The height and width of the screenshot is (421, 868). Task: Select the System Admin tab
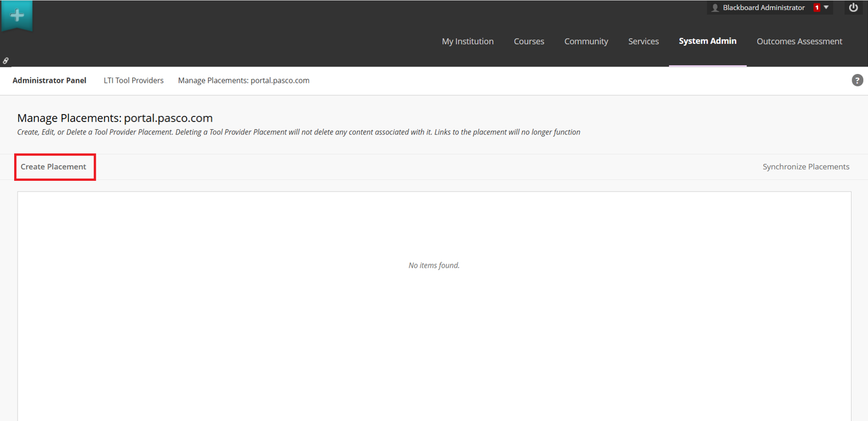pyautogui.click(x=708, y=41)
